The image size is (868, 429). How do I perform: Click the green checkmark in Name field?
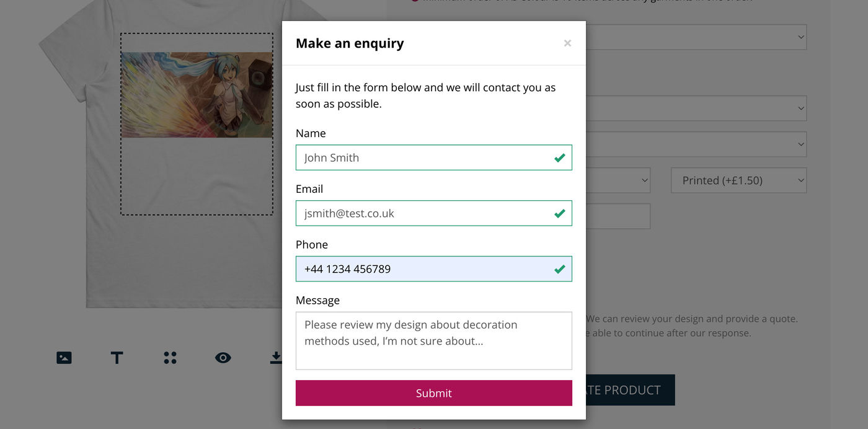[x=560, y=158]
